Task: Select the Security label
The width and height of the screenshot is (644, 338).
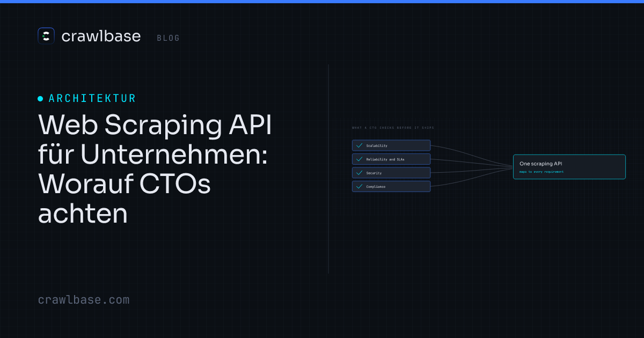Action: pos(374,173)
